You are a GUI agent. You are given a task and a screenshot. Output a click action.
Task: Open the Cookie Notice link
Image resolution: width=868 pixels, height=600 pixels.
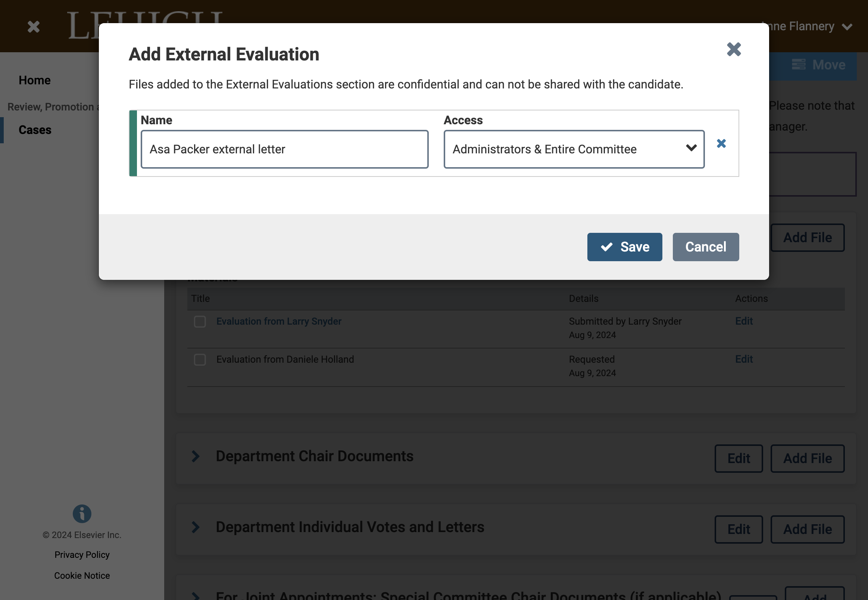tap(82, 576)
